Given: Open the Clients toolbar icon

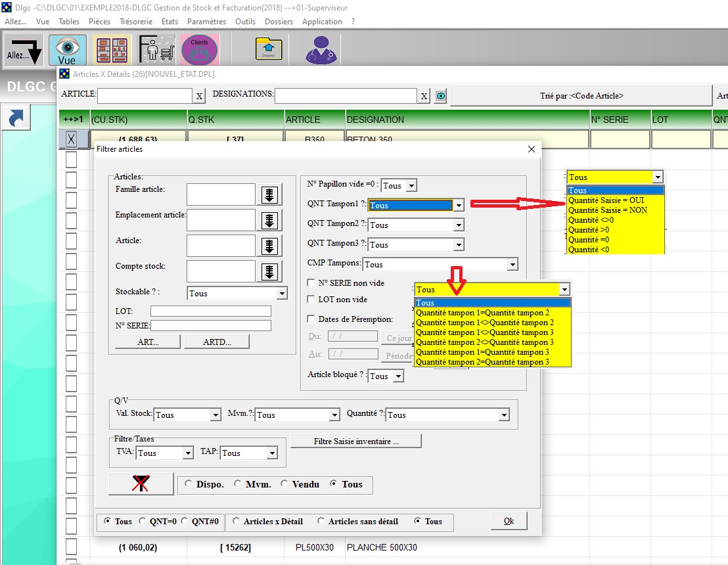Looking at the screenshot, I should [x=199, y=50].
